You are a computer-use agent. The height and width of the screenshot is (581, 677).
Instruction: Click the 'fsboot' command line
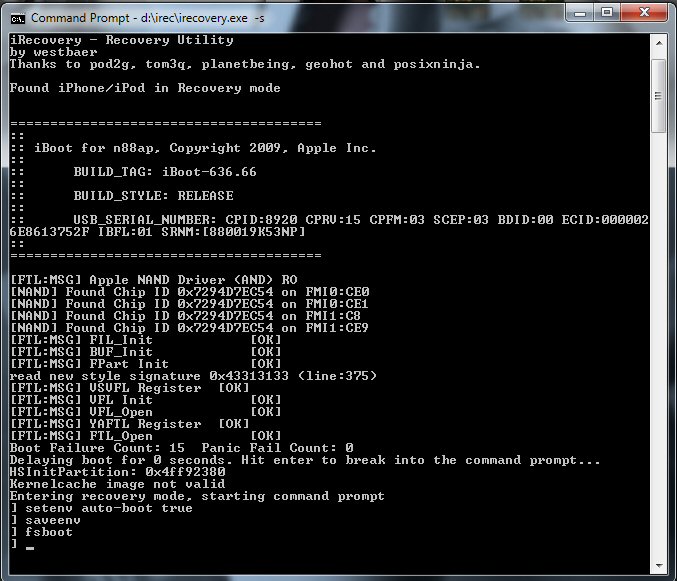click(x=41, y=532)
